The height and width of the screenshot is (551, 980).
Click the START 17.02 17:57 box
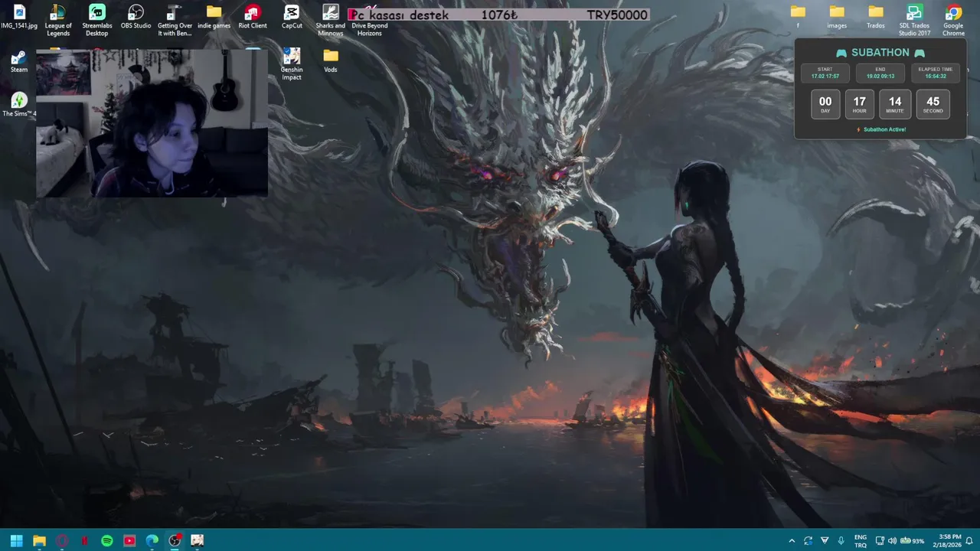click(825, 73)
